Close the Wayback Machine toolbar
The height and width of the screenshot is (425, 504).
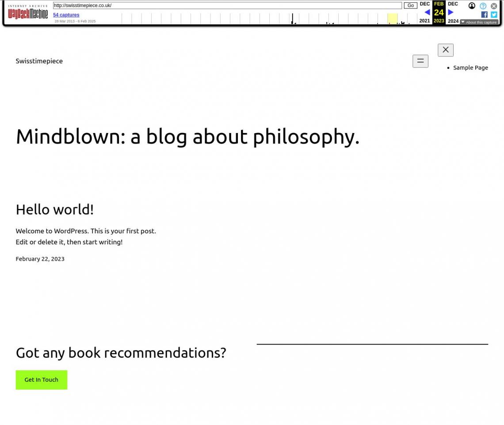click(x=494, y=6)
